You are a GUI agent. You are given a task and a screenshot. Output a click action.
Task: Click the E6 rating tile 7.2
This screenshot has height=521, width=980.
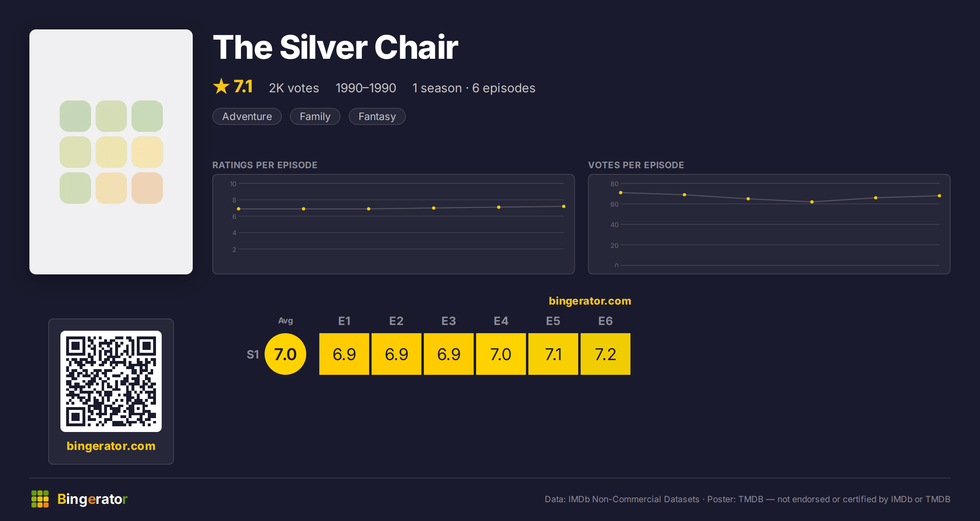606,354
